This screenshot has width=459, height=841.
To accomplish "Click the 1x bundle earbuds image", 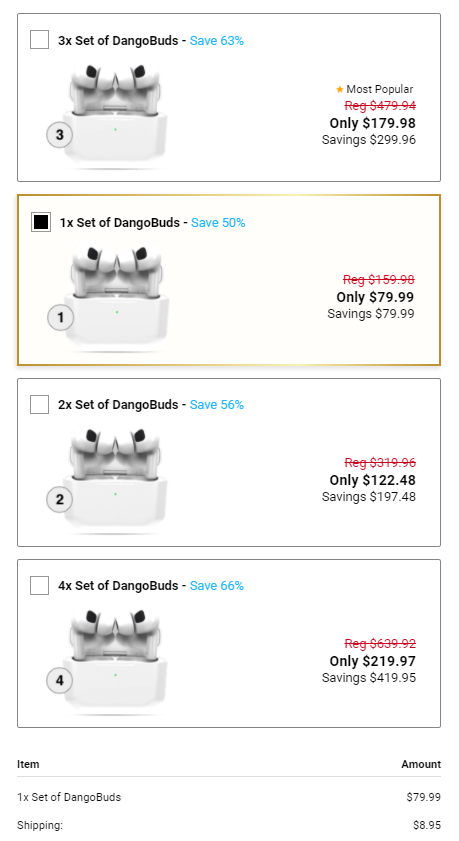I will pos(116,296).
